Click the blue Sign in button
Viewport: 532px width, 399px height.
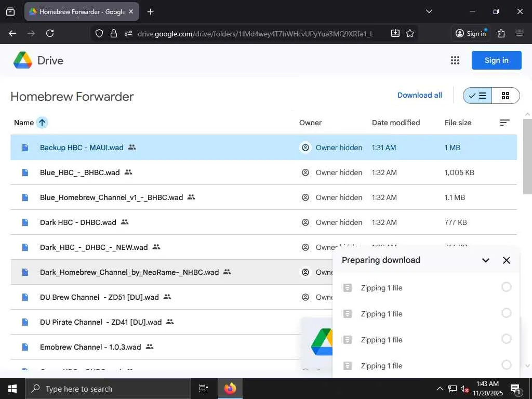[496, 60]
